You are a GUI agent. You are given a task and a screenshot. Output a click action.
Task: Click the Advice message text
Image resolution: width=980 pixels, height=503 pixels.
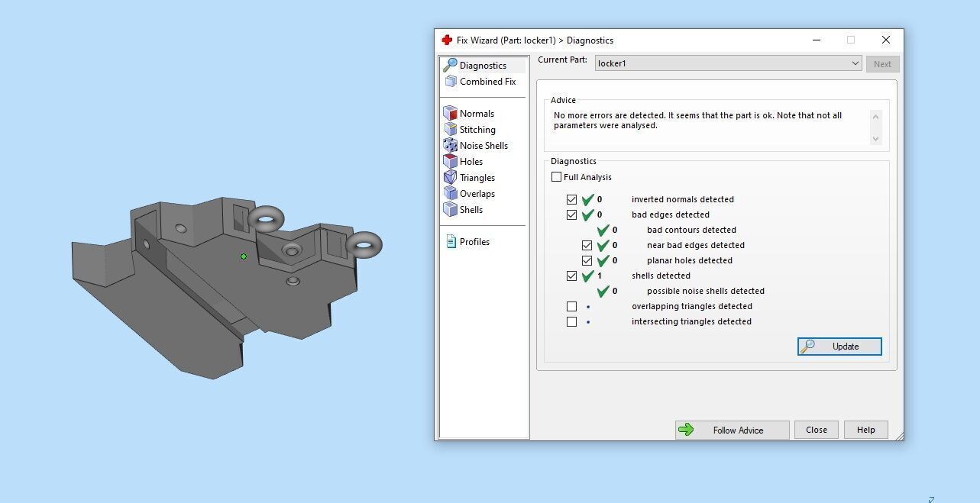697,121
